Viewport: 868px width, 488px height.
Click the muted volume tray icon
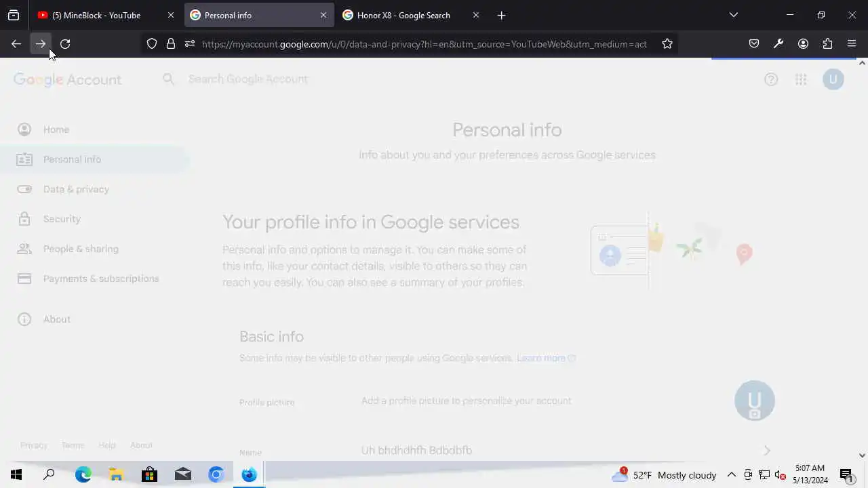pos(781,475)
